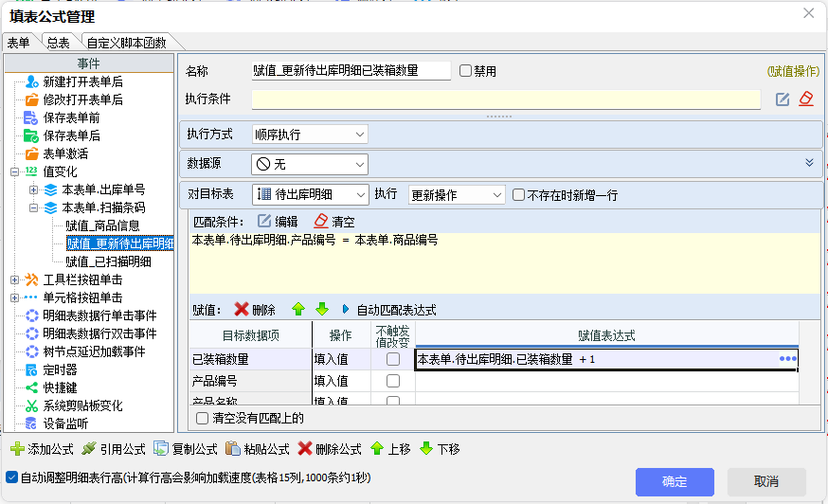Uncheck 自动调整明细表行高 checkbox
Viewport: 828px width, 504px height.
click(11, 477)
